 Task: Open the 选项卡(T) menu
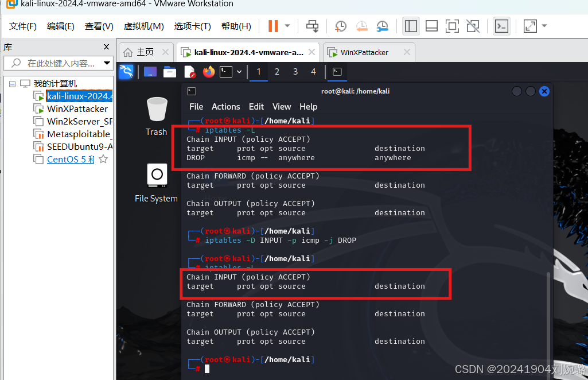193,26
